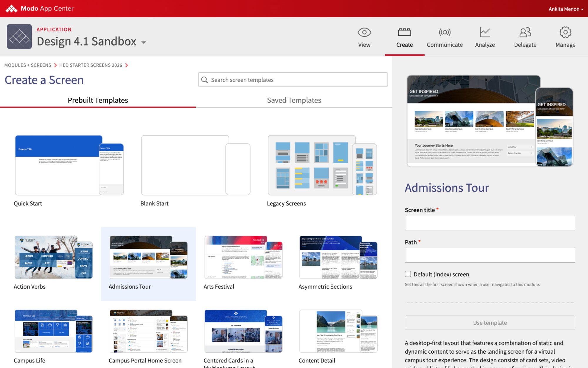
Task: Go to Modules + Screens breadcrumb
Action: [x=28, y=65]
